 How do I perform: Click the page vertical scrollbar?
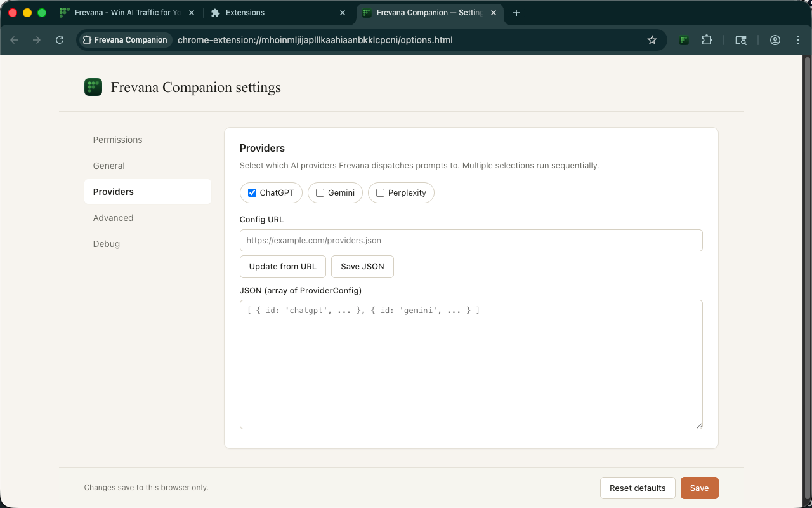tap(808, 279)
